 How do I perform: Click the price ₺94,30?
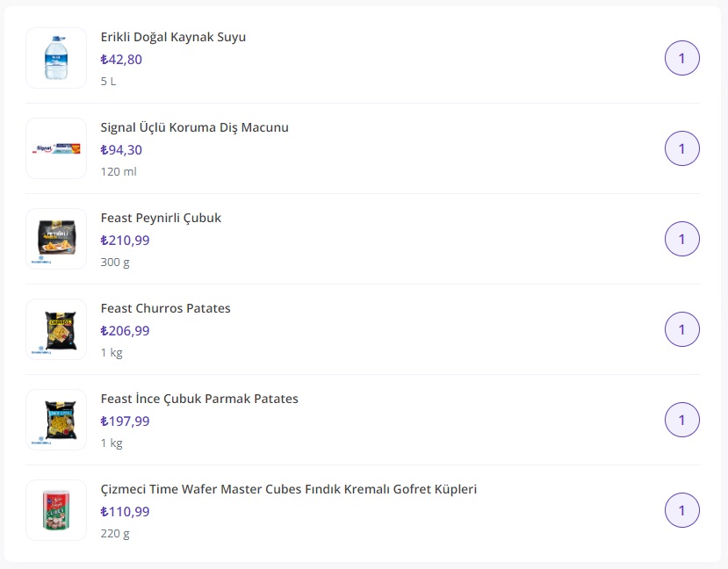tap(122, 150)
